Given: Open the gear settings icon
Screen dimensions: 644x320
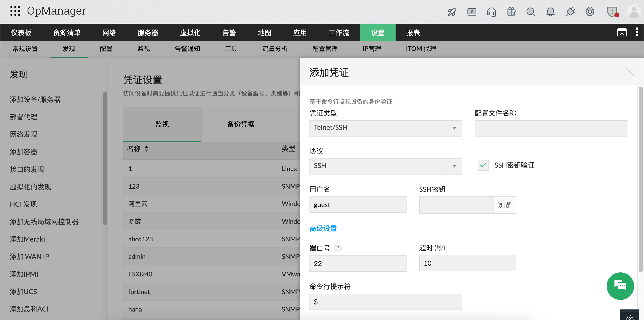Looking at the screenshot, I should pyautogui.click(x=590, y=12).
